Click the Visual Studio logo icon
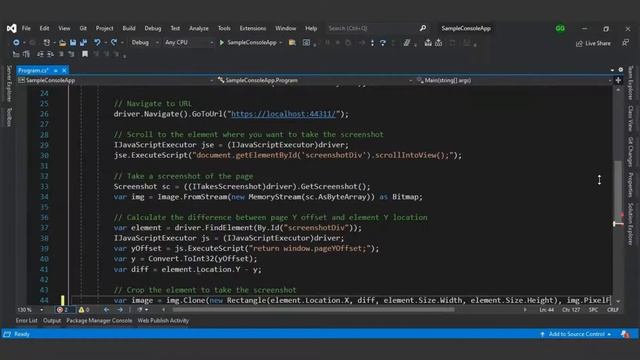Screen dimensions: 640x360 pyautogui.click(x=11, y=28)
